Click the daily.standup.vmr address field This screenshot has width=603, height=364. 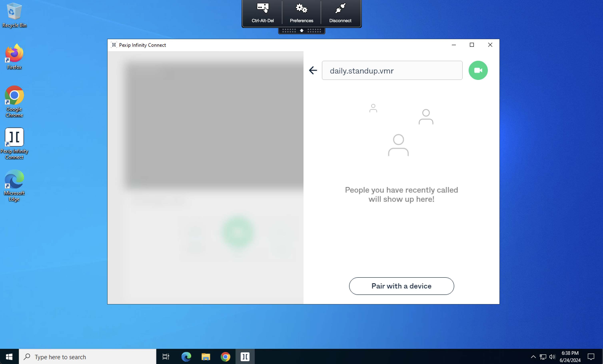pos(392,70)
